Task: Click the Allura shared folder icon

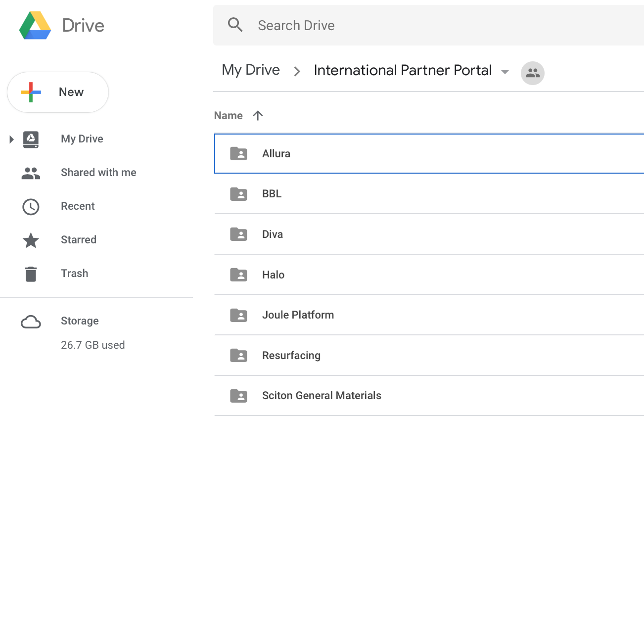Action: tap(238, 154)
